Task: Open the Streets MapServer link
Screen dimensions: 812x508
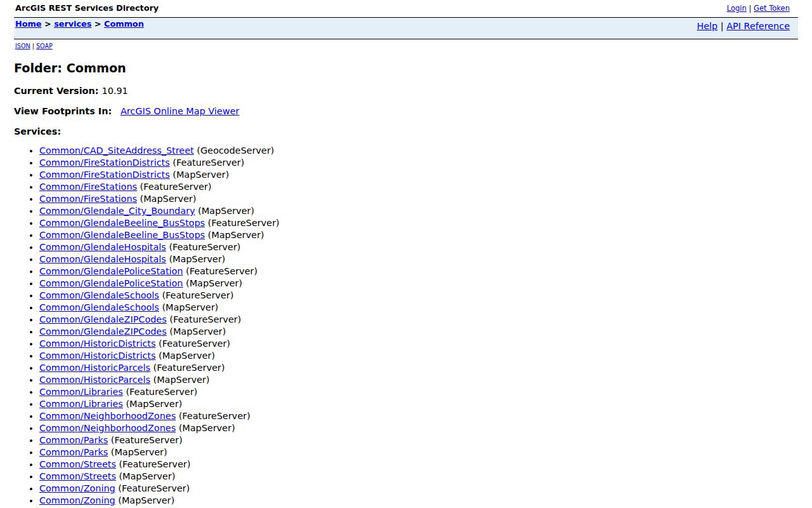Action: (x=77, y=476)
